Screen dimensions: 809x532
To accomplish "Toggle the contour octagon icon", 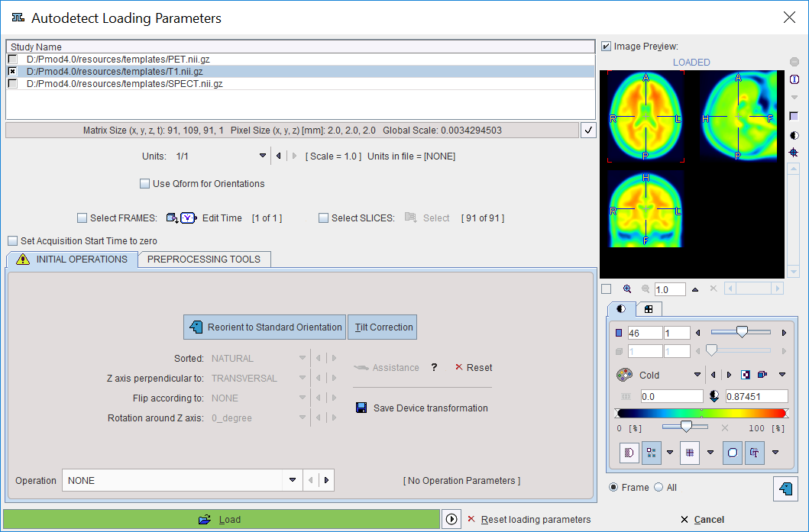I will (732, 453).
